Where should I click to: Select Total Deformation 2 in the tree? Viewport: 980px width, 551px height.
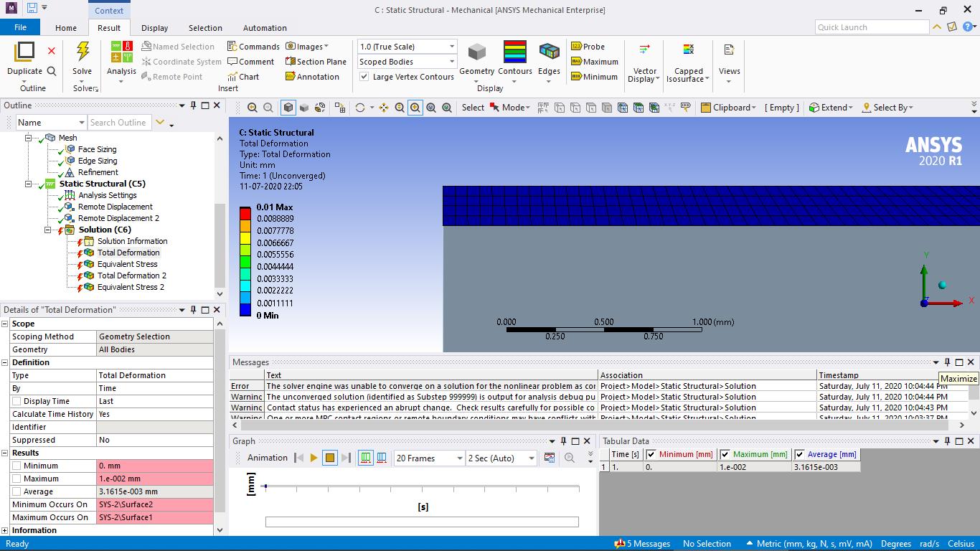point(131,275)
